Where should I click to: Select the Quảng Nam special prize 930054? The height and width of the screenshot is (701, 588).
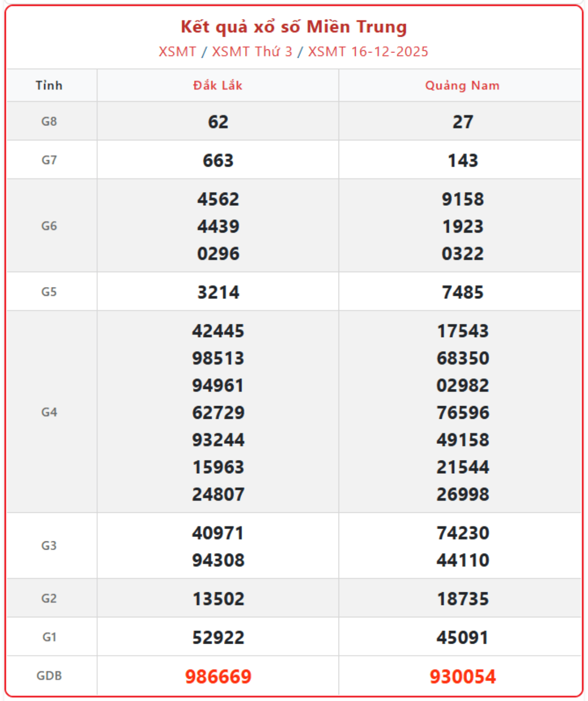(x=463, y=677)
